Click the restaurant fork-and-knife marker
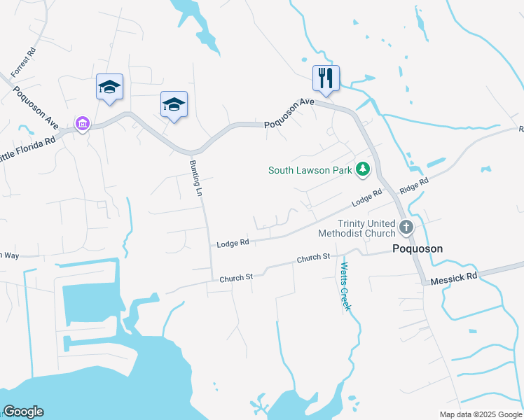Image resolution: width=524 pixels, height=420 pixels. click(x=326, y=79)
